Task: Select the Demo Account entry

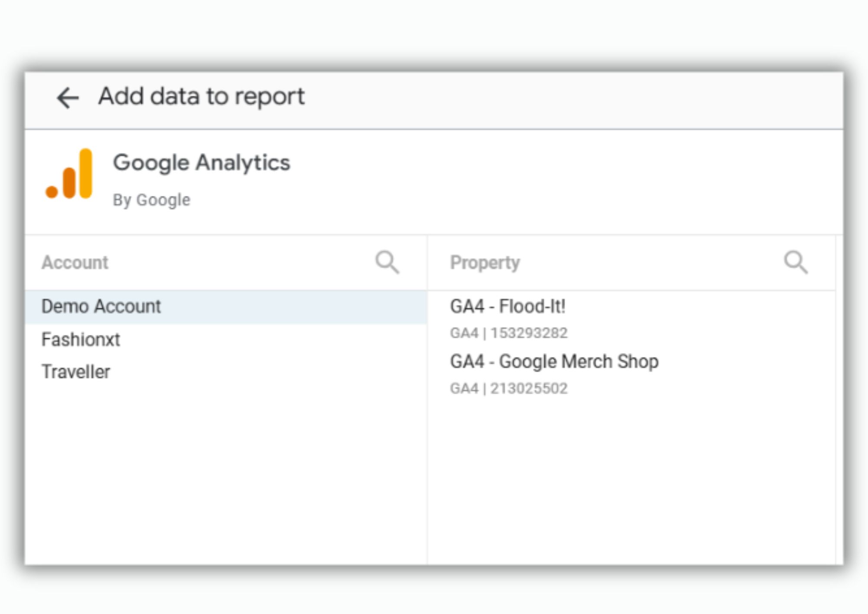Action: (x=101, y=307)
